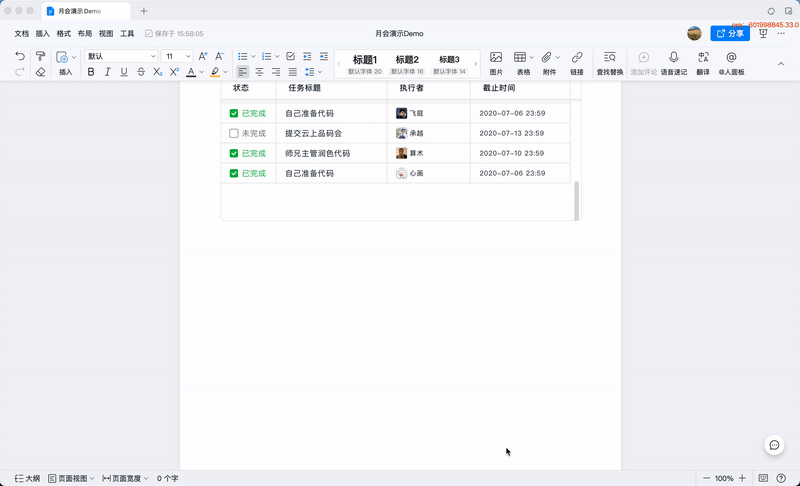Insert an image with the 图片 icon
The width and height of the screenshot is (800, 486).
[496, 63]
